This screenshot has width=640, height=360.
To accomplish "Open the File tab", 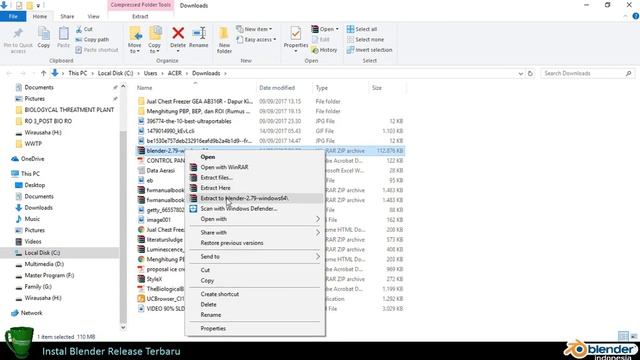I will 13,16.
